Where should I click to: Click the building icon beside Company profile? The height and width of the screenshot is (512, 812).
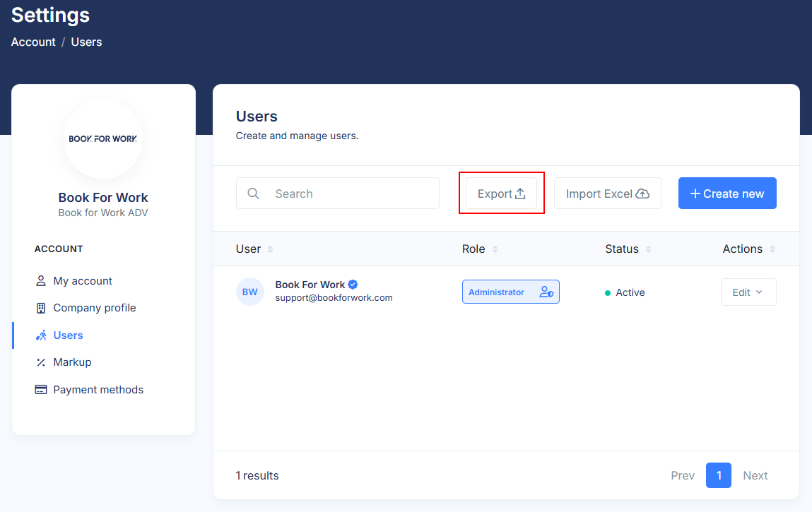click(x=40, y=308)
